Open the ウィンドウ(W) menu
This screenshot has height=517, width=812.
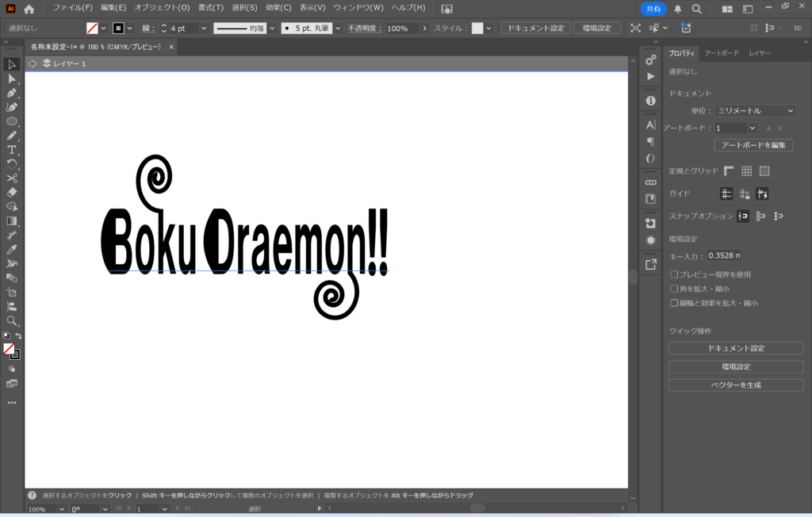pyautogui.click(x=358, y=8)
